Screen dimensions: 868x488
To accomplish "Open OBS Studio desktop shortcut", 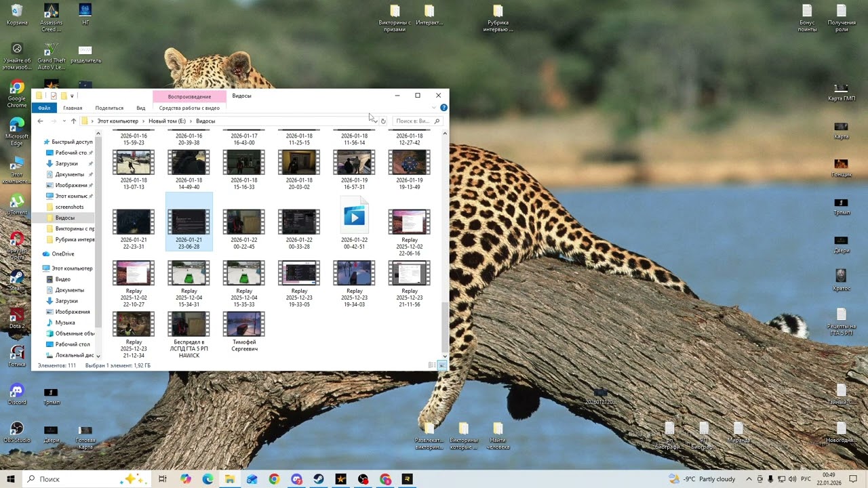I will 17,432.
